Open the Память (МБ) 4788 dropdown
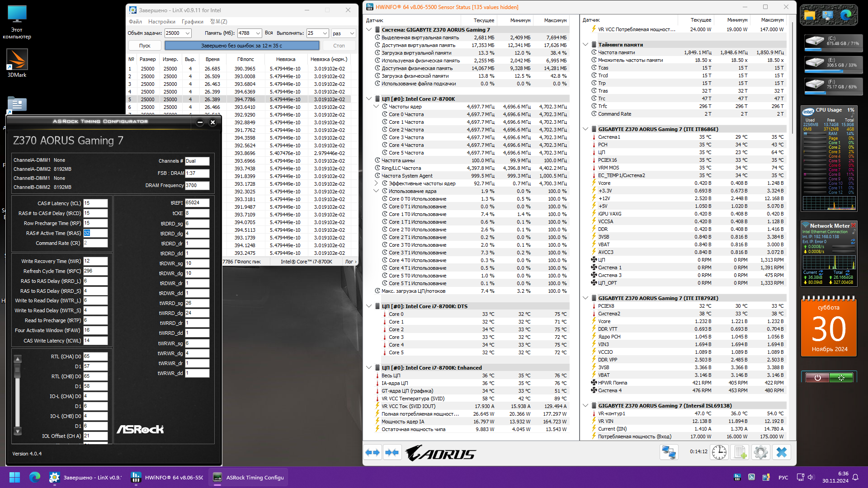868x488 pixels. pos(258,33)
